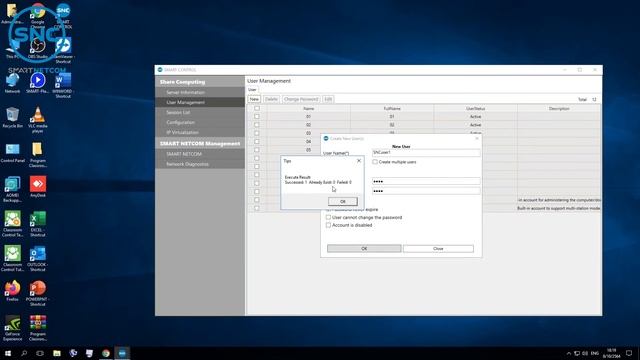Click OK in the Tips dialog
Screen dimensions: 640x360
pos(342,201)
